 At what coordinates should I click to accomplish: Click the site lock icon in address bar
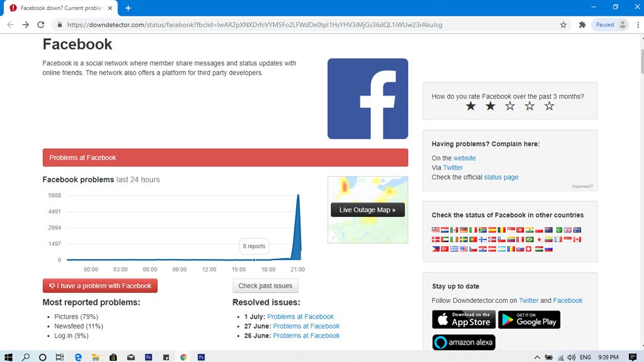pyautogui.click(x=60, y=25)
